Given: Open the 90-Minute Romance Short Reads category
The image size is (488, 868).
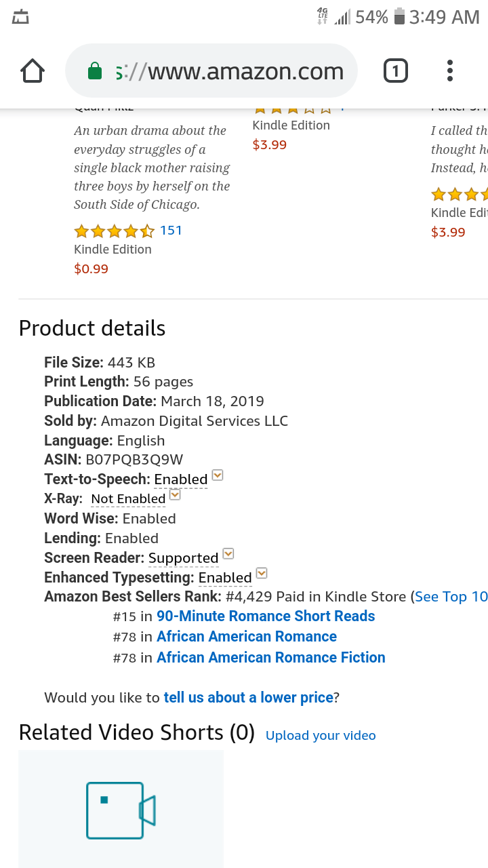Looking at the screenshot, I should click(266, 616).
